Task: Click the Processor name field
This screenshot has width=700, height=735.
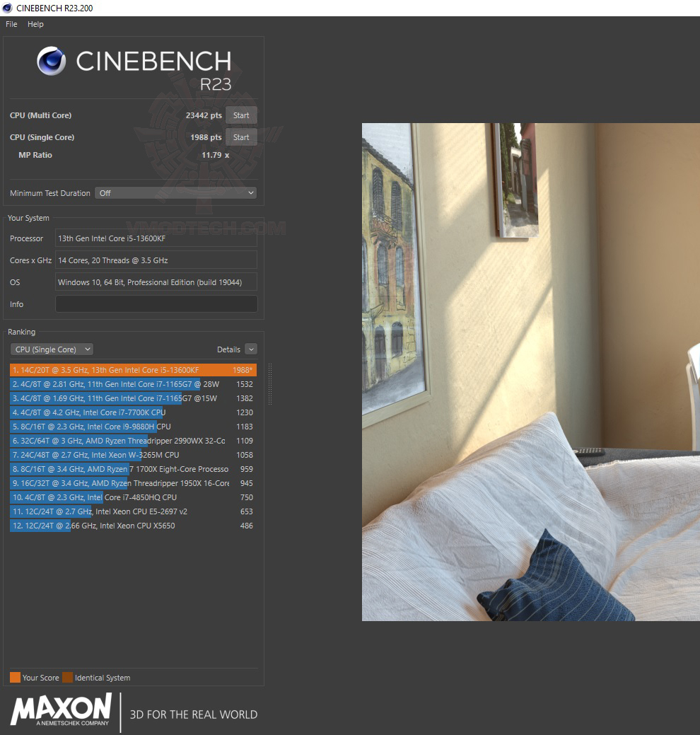Action: tap(156, 238)
